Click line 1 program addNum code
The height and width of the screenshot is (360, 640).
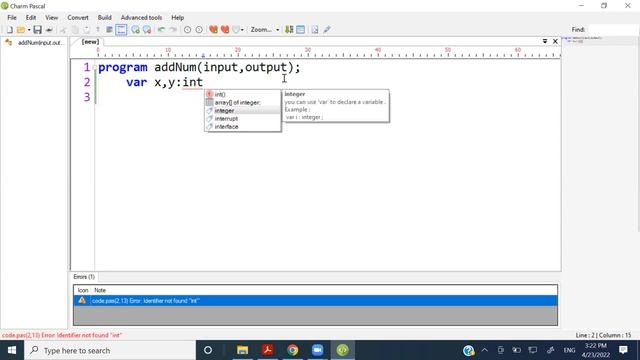click(x=199, y=67)
